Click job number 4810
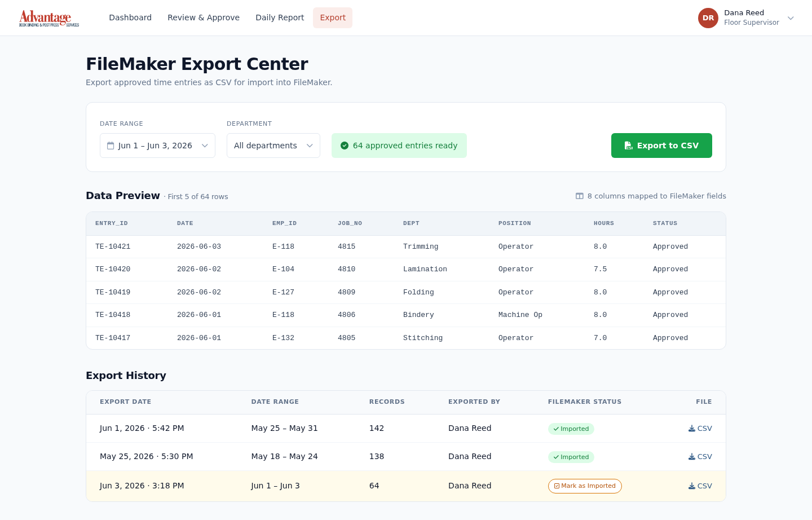 [346, 269]
